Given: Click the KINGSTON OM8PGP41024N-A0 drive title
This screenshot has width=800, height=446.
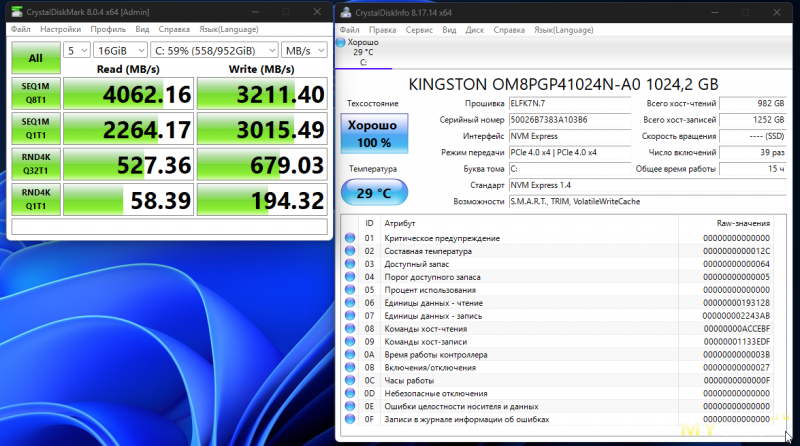Looking at the screenshot, I should tap(563, 84).
